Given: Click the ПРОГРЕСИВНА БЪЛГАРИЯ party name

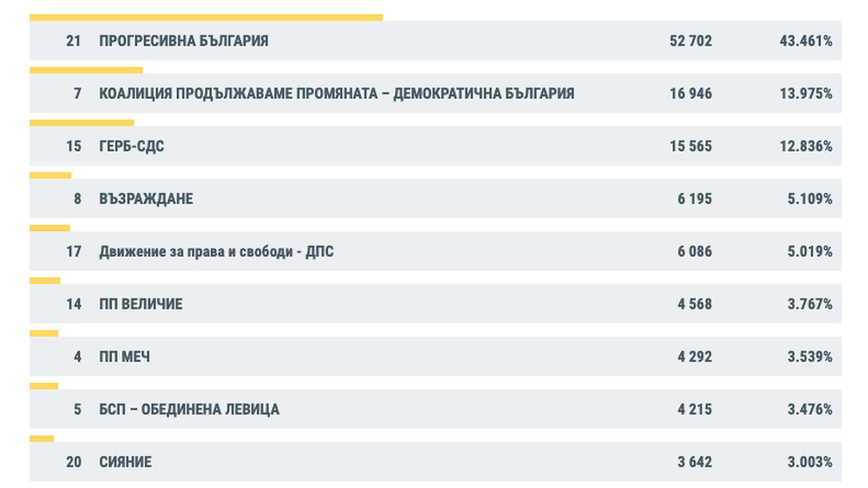Looking at the screenshot, I should [184, 41].
